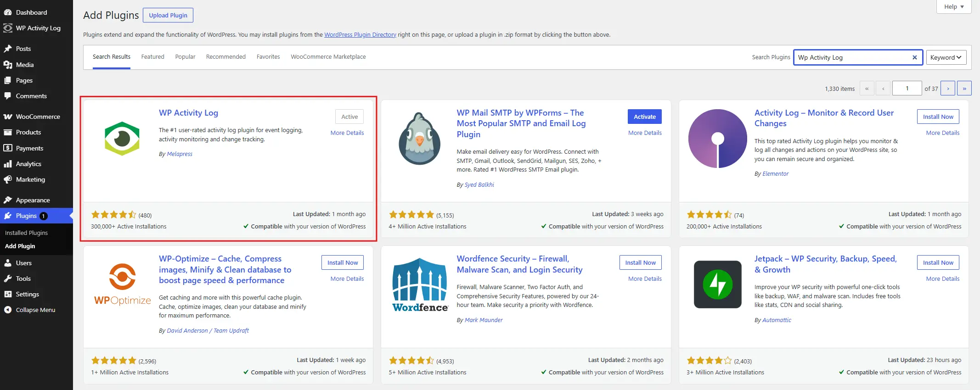Click the Analytics bar chart icon
Image resolution: width=980 pixels, height=390 pixels.
click(8, 164)
